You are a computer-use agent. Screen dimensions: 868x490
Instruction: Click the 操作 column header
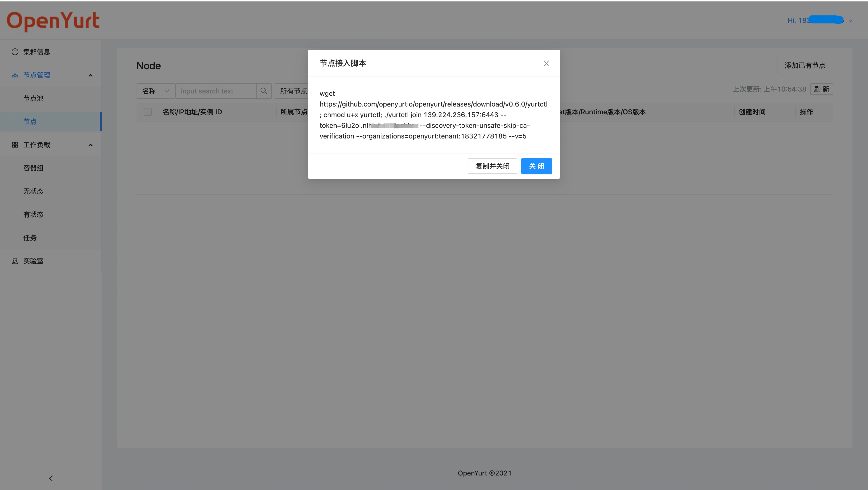click(806, 112)
